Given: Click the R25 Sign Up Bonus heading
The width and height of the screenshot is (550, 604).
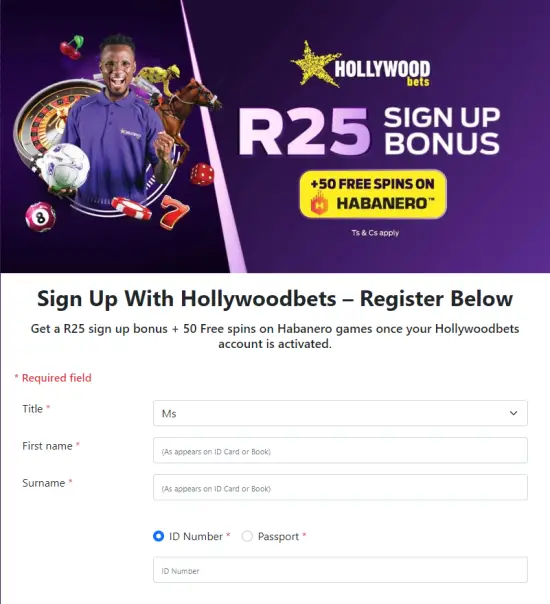Looking at the screenshot, I should point(369,131).
